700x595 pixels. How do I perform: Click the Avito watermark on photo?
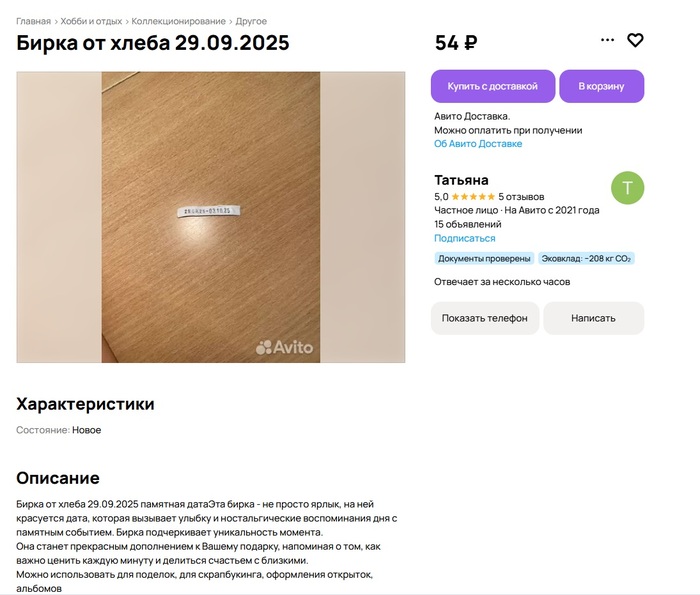(x=285, y=348)
